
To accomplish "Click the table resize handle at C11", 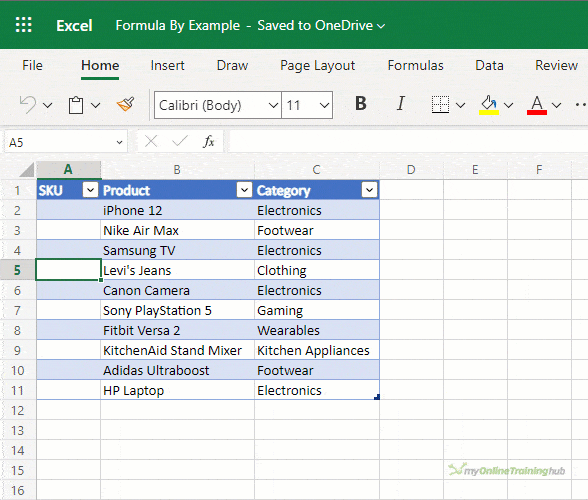I will pyautogui.click(x=377, y=397).
